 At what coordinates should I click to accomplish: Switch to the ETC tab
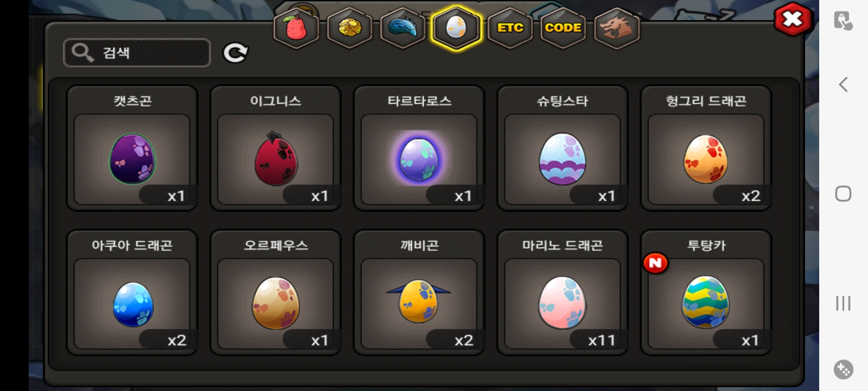pyautogui.click(x=510, y=28)
